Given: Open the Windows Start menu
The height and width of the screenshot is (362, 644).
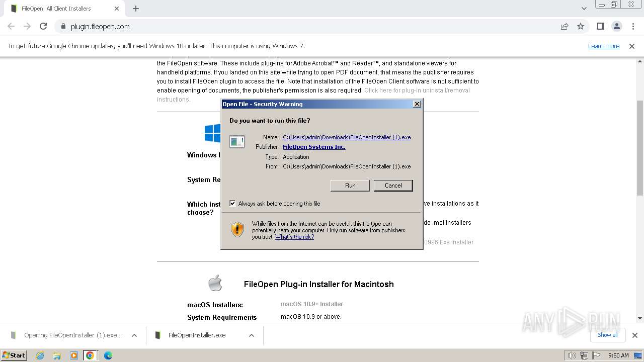Looking at the screenshot, I should click(x=14, y=355).
